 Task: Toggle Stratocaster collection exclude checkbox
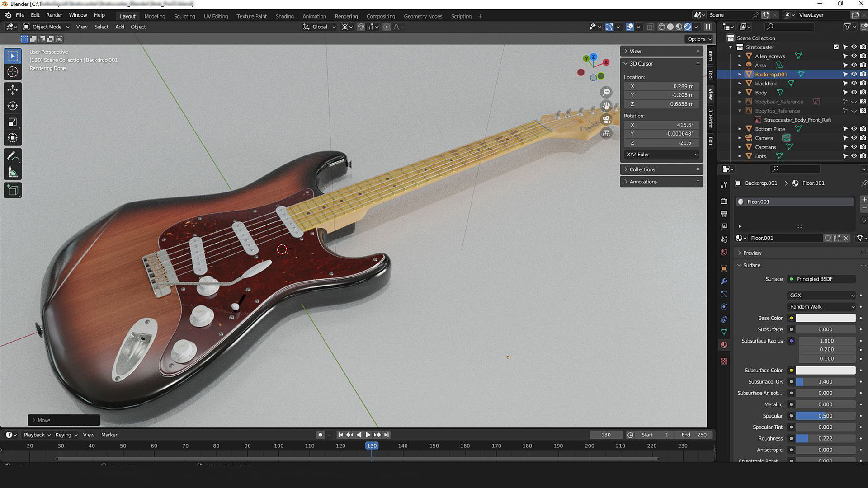pyautogui.click(x=836, y=47)
